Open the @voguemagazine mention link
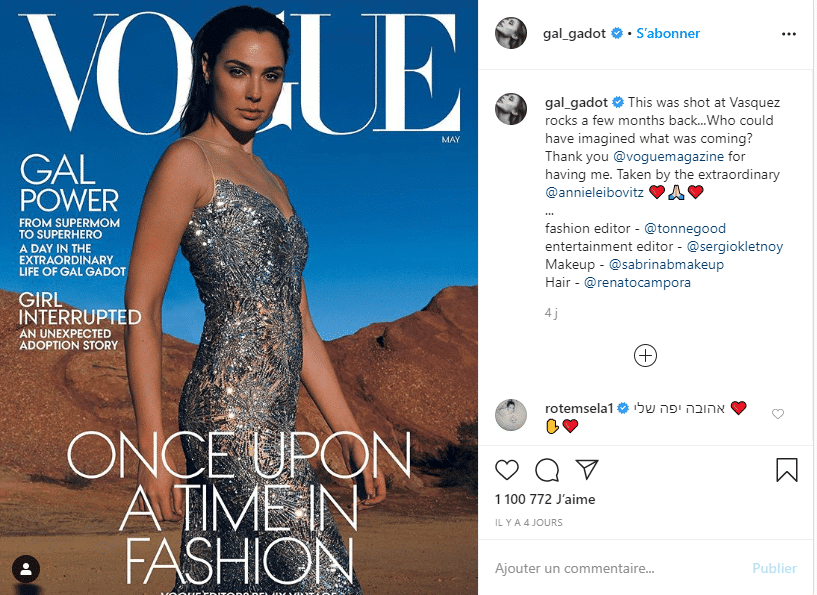The width and height of the screenshot is (817, 595). pyautogui.click(x=669, y=156)
